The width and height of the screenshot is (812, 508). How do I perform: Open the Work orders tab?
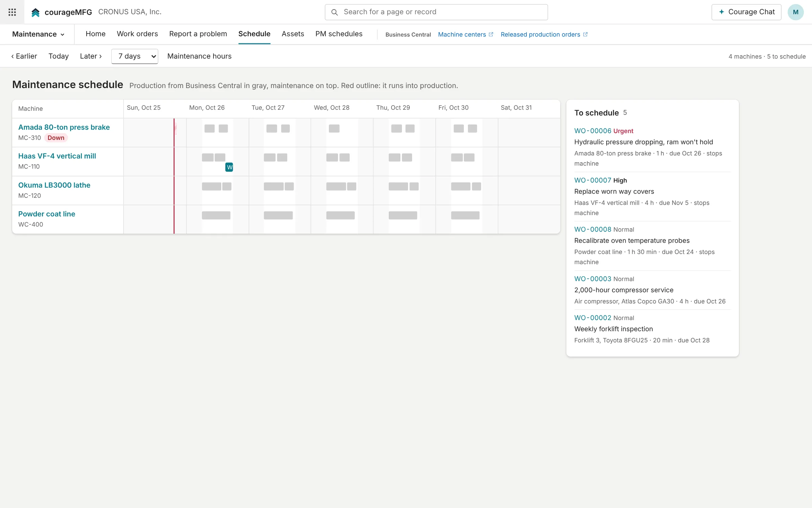(x=137, y=34)
